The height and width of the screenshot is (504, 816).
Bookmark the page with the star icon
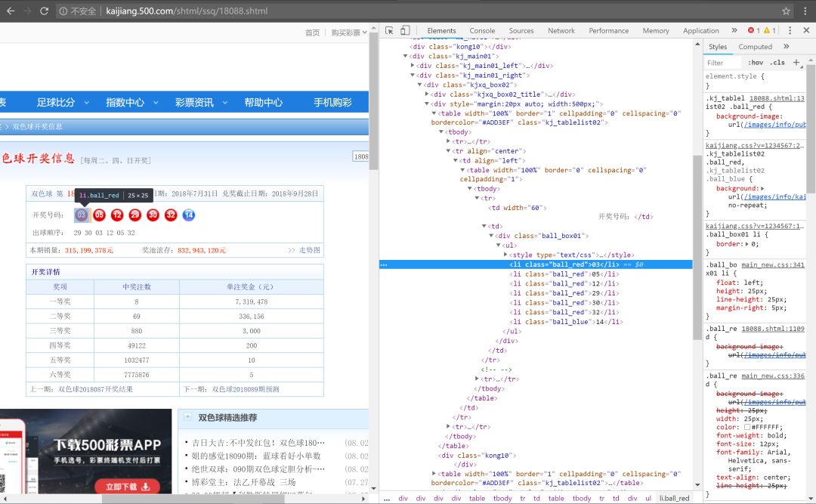click(x=786, y=11)
